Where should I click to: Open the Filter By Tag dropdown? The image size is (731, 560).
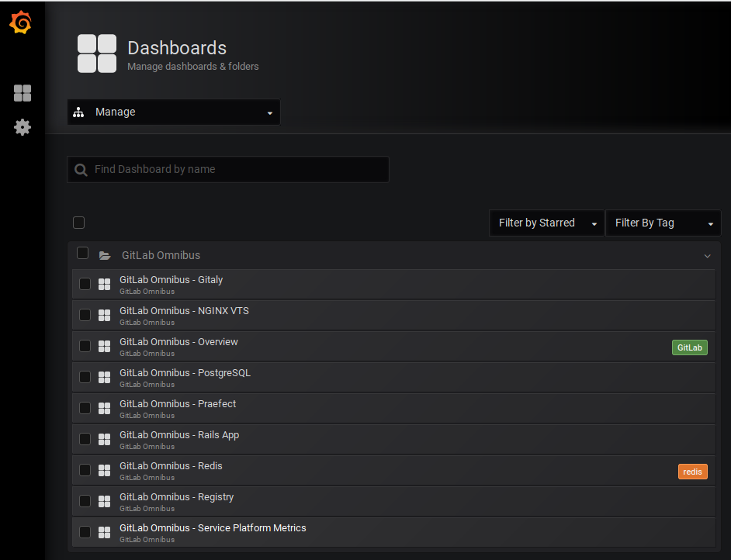coord(663,223)
